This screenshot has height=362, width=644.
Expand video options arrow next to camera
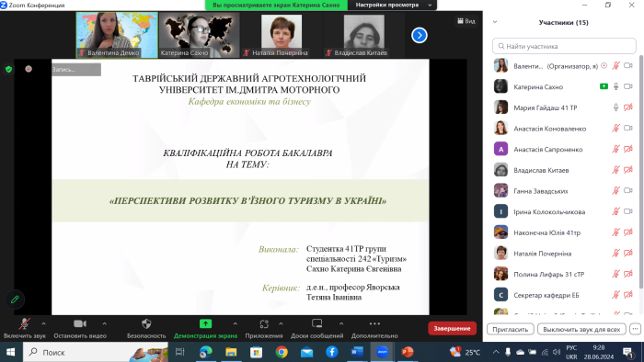(x=104, y=324)
